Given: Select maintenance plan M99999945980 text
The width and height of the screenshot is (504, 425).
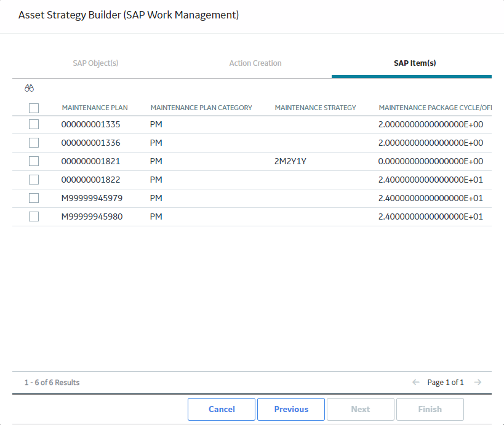Looking at the screenshot, I should (x=92, y=216).
